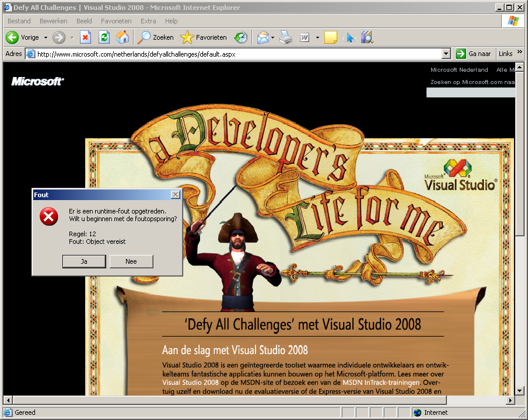
Task: Go to the Home page icon
Action: pyautogui.click(x=123, y=37)
